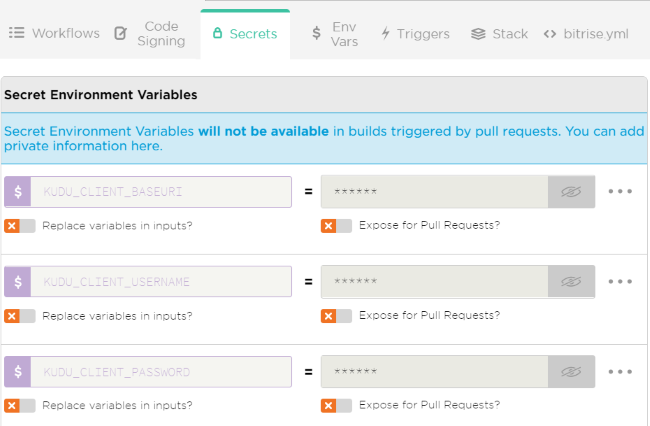Image resolution: width=650 pixels, height=426 pixels.
Task: Switch to the Workflows tab
Action: (55, 33)
